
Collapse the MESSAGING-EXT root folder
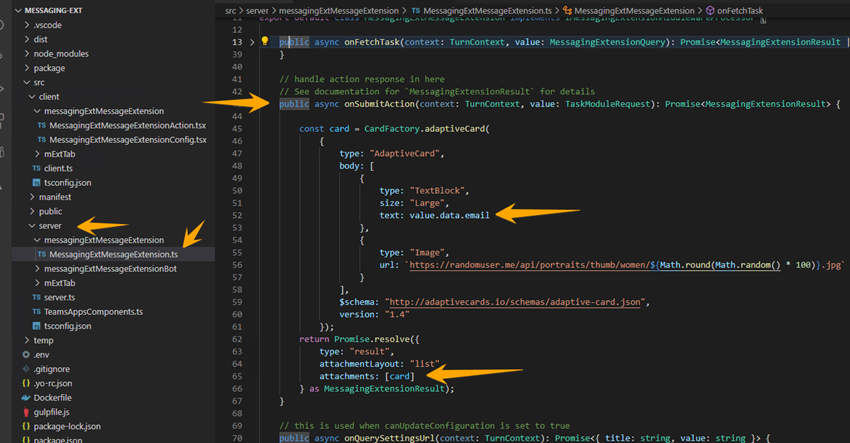click(x=18, y=10)
